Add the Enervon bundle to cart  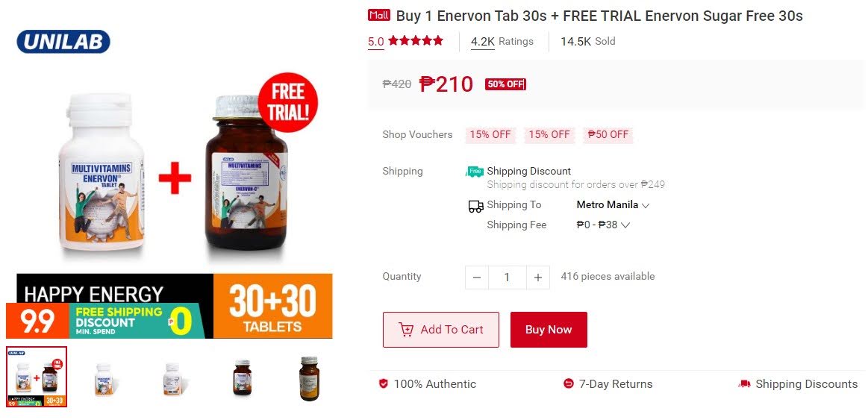click(x=440, y=330)
